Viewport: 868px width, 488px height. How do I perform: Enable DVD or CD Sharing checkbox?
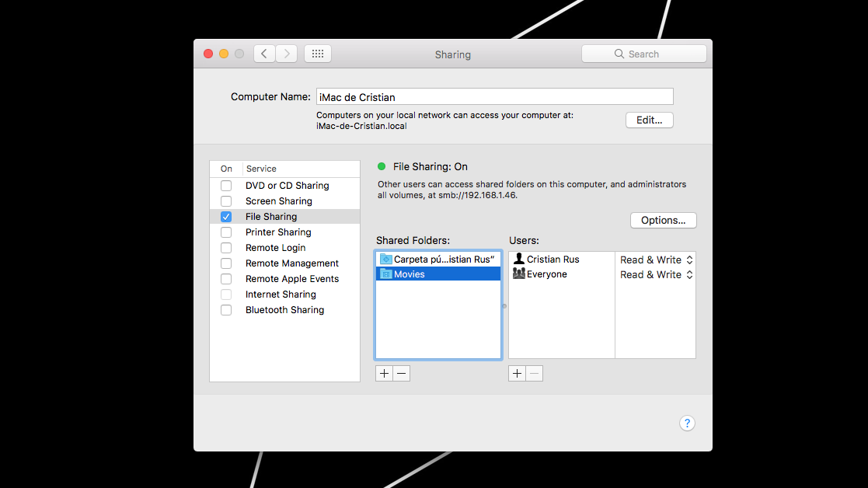[226, 186]
